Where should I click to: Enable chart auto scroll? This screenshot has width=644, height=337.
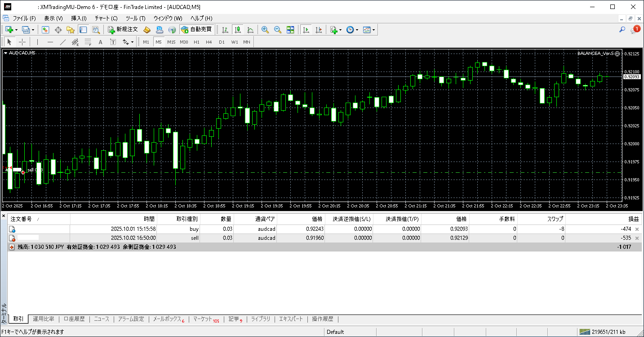[306, 30]
